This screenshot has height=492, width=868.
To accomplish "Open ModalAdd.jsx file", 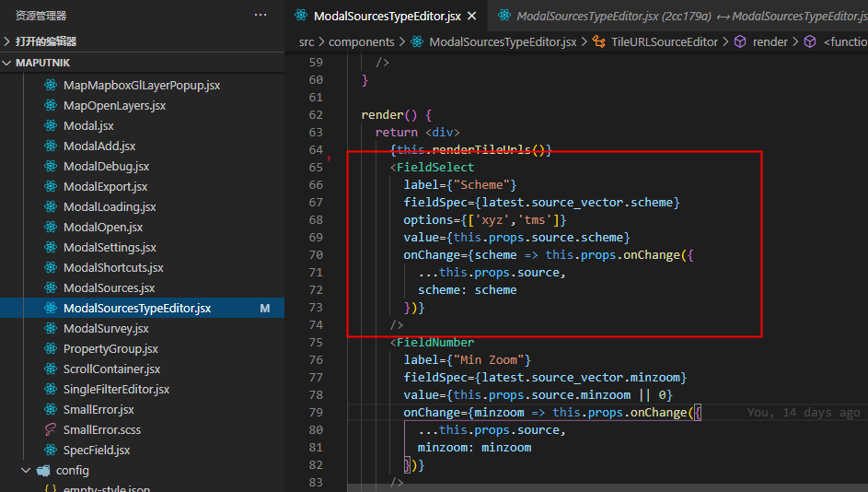I will pyautogui.click(x=99, y=146).
